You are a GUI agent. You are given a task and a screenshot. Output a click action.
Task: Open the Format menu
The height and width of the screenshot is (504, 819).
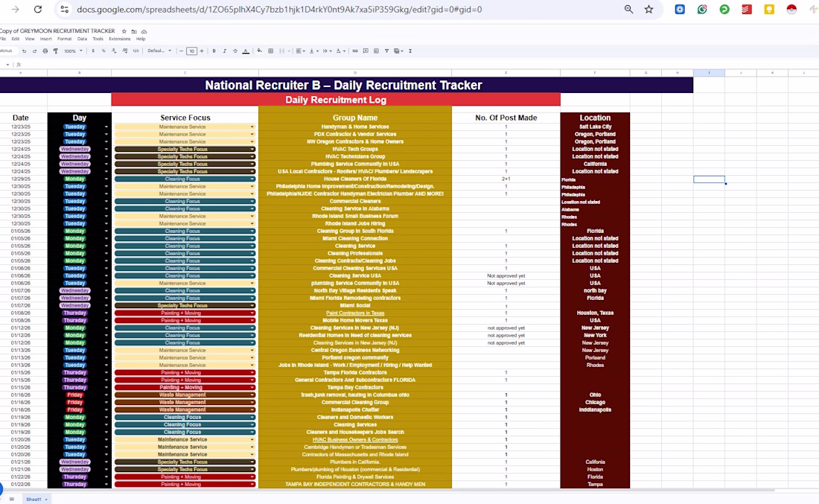coord(64,39)
